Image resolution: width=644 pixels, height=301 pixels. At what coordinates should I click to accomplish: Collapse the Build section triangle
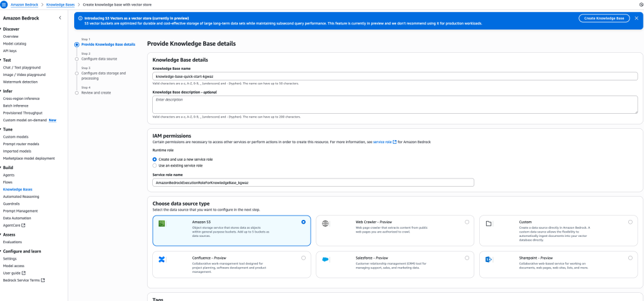click(1, 168)
